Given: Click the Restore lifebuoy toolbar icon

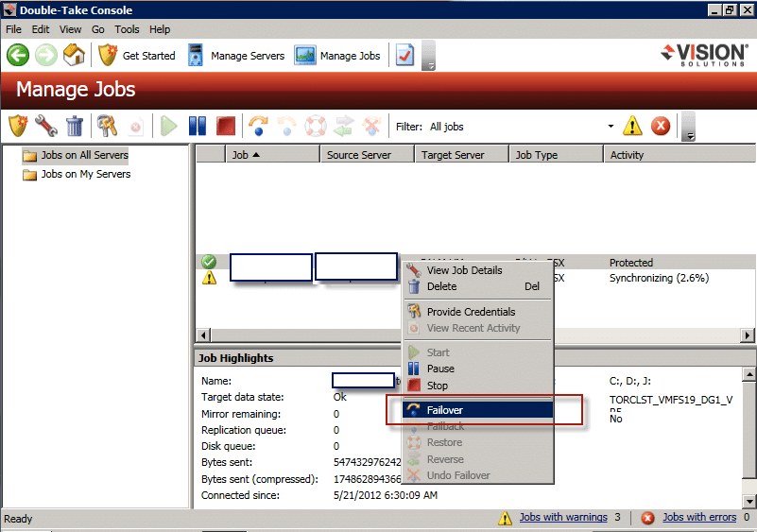Looking at the screenshot, I should click(x=316, y=127).
